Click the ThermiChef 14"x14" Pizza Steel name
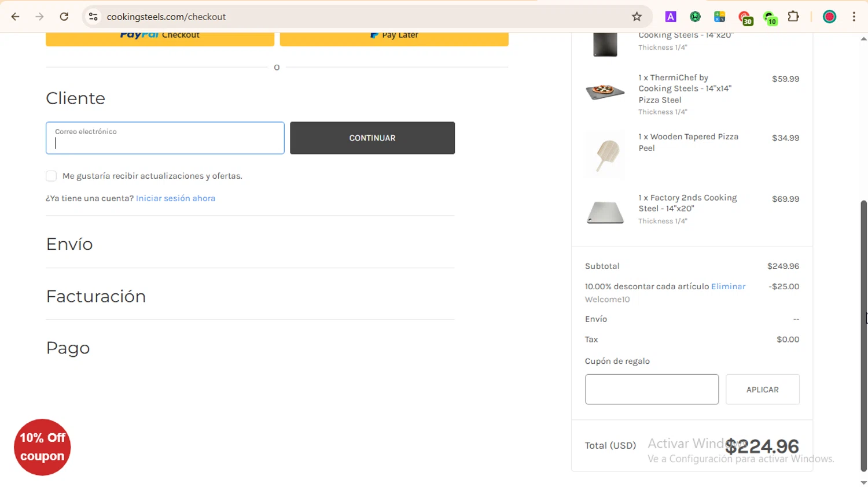The image size is (868, 487). tap(685, 88)
